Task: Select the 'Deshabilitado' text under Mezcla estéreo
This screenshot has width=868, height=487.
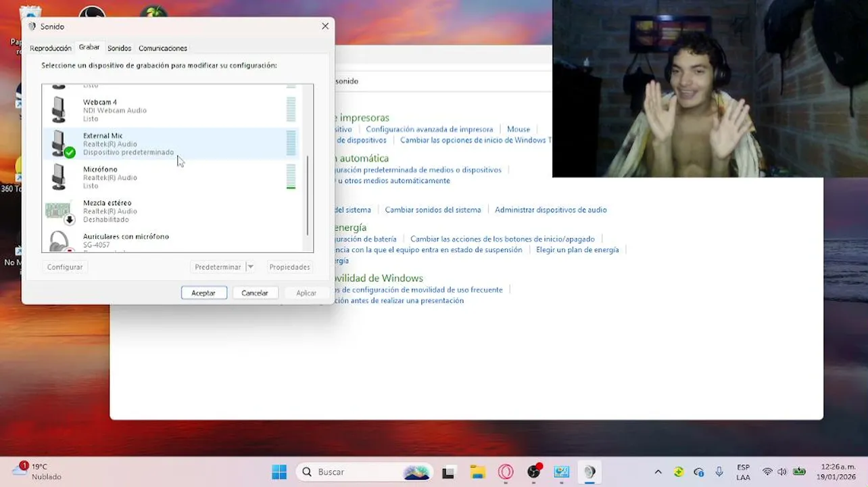Action: coord(106,220)
